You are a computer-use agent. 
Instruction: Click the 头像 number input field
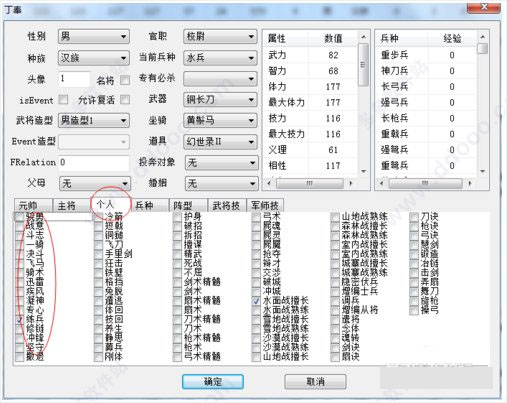74,79
